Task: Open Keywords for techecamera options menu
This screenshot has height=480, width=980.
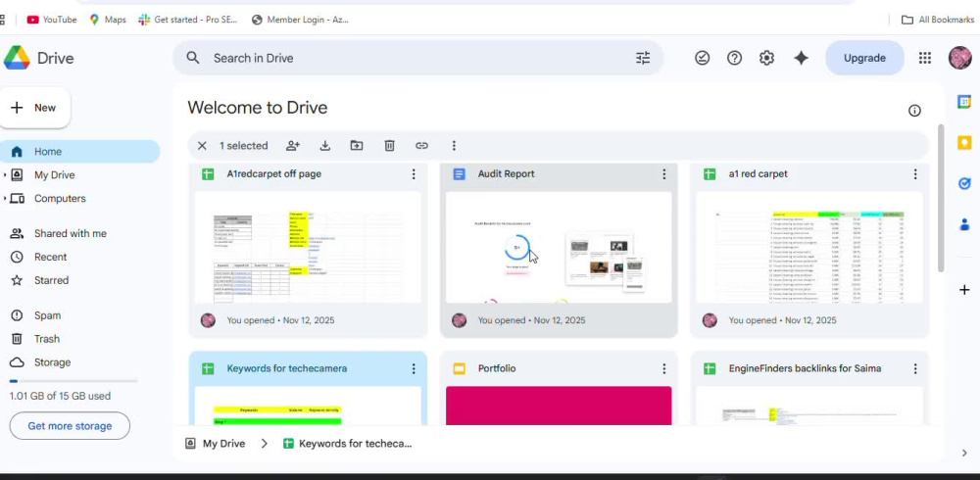Action: pyautogui.click(x=414, y=368)
